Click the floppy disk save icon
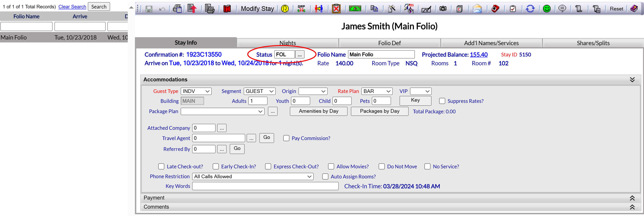The image size is (644, 216). click(x=149, y=9)
